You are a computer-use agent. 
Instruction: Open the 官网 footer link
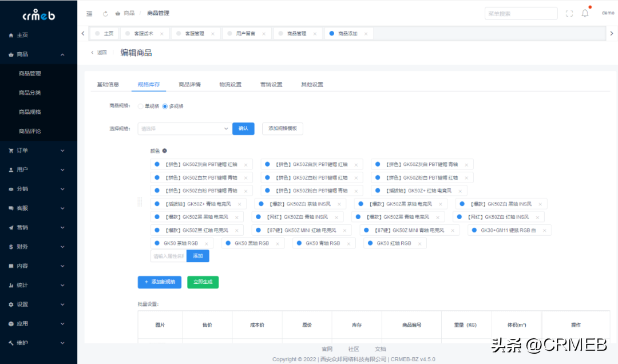click(327, 349)
